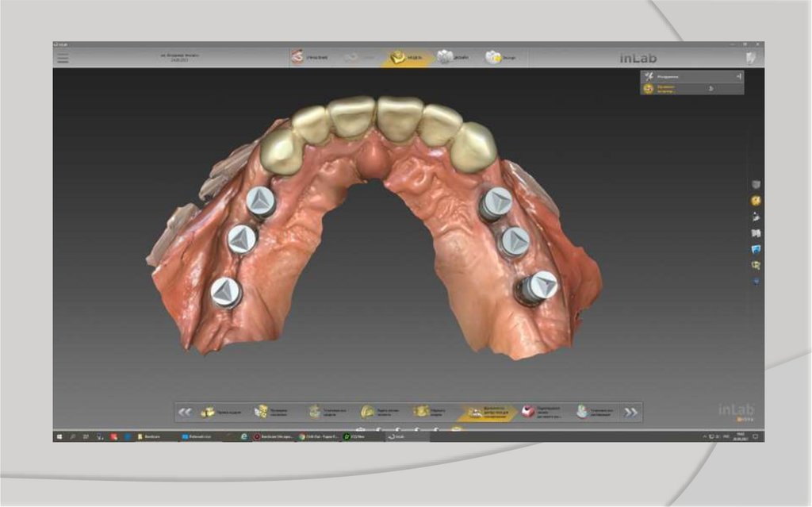Open the yellowish jaw side palette icon
Screen dimensions: 812x507
coord(756,266)
